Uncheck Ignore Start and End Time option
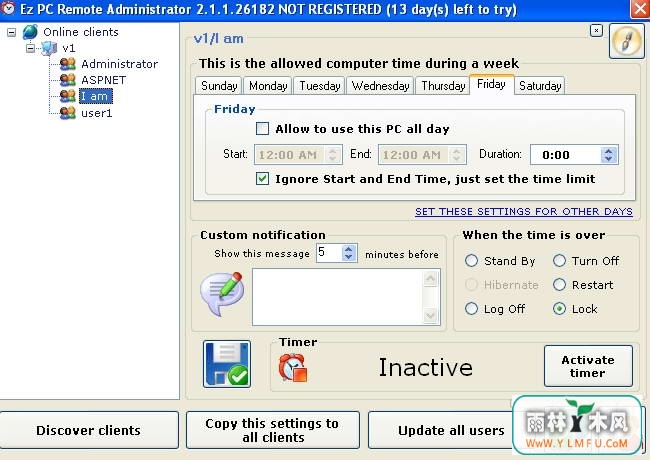650x460 pixels. [262, 179]
